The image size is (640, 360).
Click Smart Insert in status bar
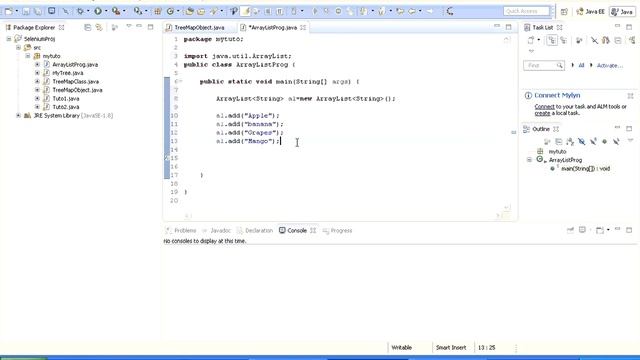point(451,347)
